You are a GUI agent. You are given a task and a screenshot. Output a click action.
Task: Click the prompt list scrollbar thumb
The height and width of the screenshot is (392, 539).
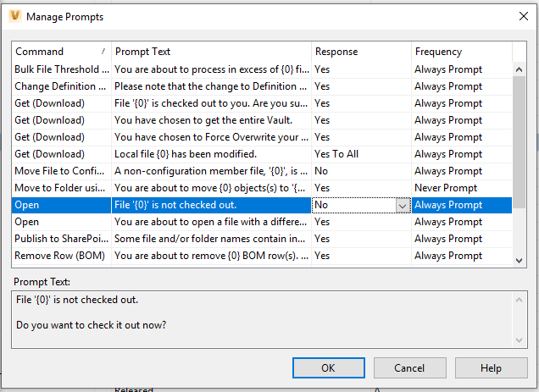pos(519,142)
